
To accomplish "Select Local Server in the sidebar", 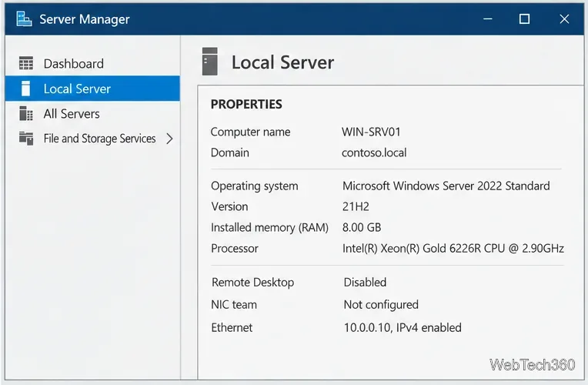I will [x=92, y=89].
